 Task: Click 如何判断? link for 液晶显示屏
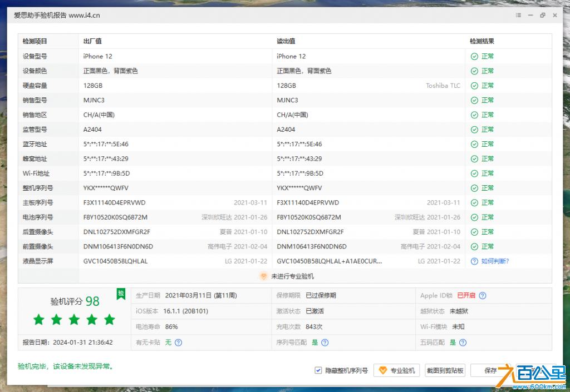[495, 261]
